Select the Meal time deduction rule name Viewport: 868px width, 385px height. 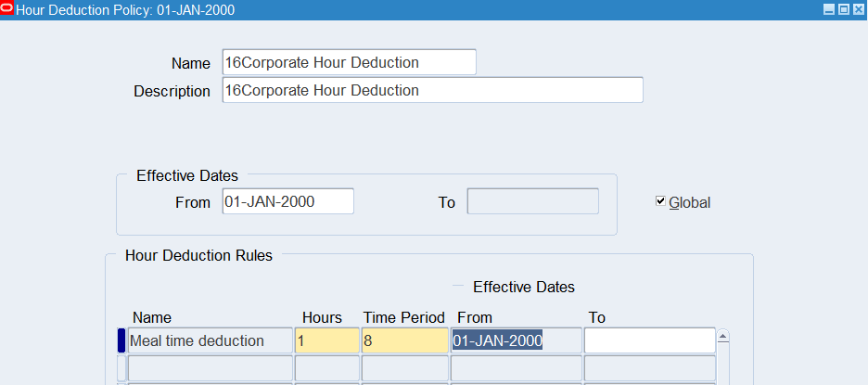tap(209, 340)
